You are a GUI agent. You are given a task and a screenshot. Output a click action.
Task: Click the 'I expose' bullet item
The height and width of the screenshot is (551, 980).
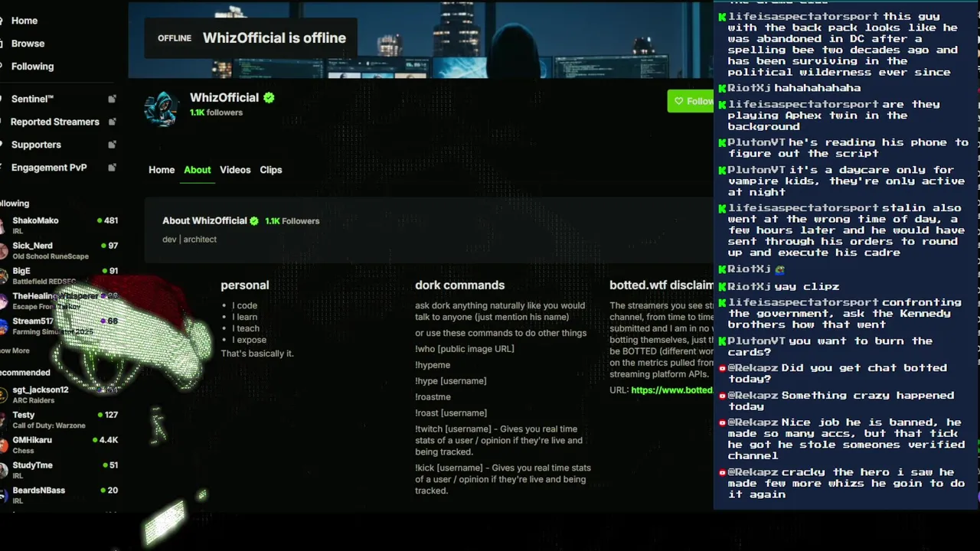click(250, 340)
